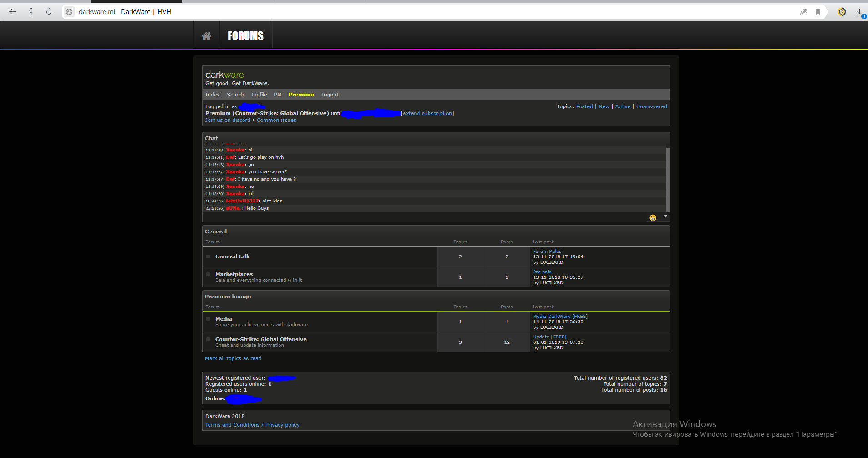Viewport: 868px width, 458px height.
Task: Open the Media forum
Action: (x=224, y=319)
